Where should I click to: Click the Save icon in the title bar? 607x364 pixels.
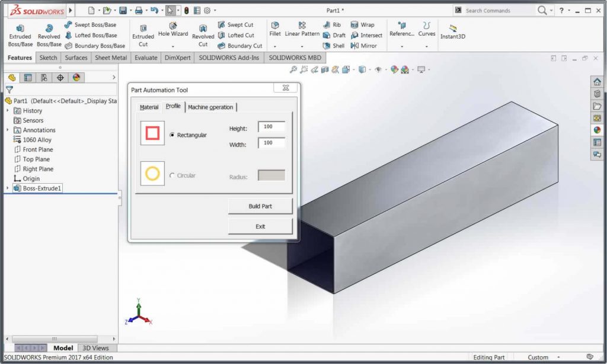click(123, 11)
